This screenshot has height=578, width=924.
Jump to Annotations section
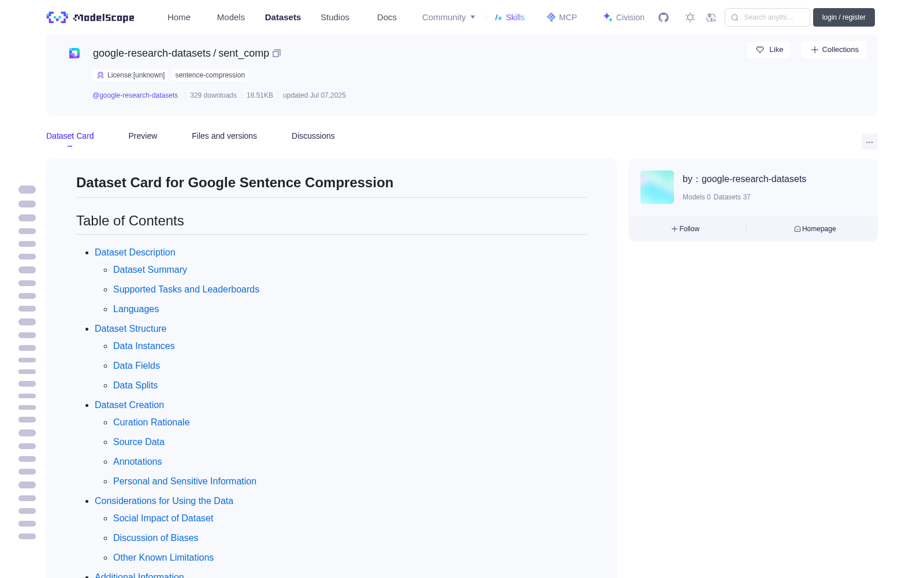[x=137, y=461]
